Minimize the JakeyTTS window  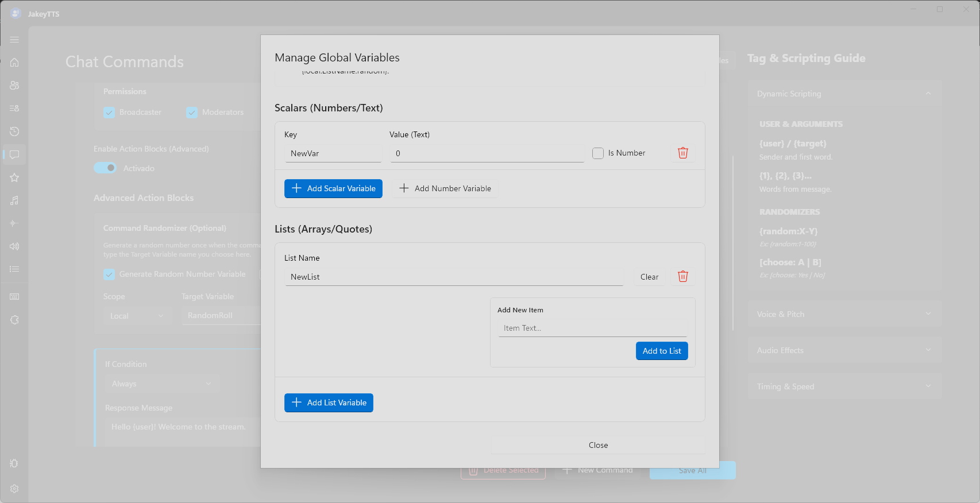(x=913, y=9)
